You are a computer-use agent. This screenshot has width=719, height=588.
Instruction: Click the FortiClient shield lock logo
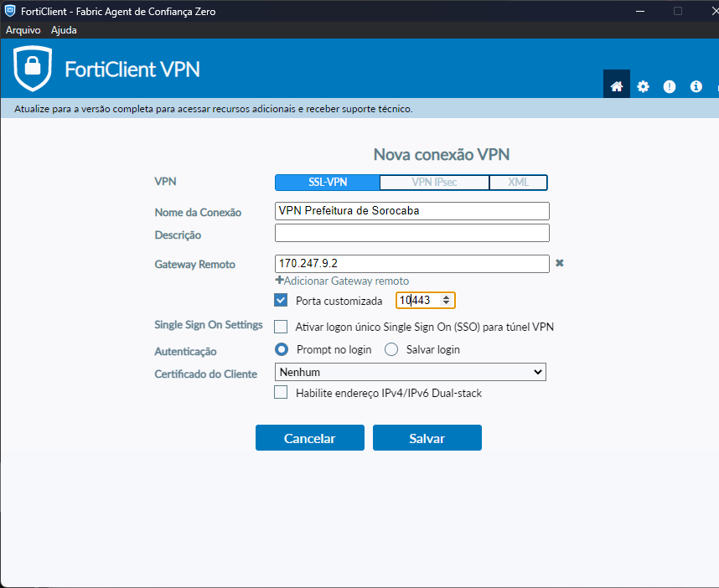[33, 69]
